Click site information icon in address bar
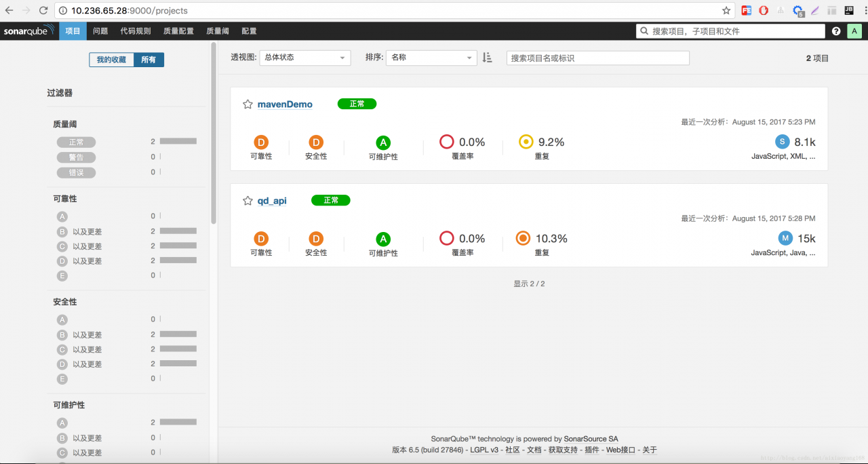 pos(63,11)
